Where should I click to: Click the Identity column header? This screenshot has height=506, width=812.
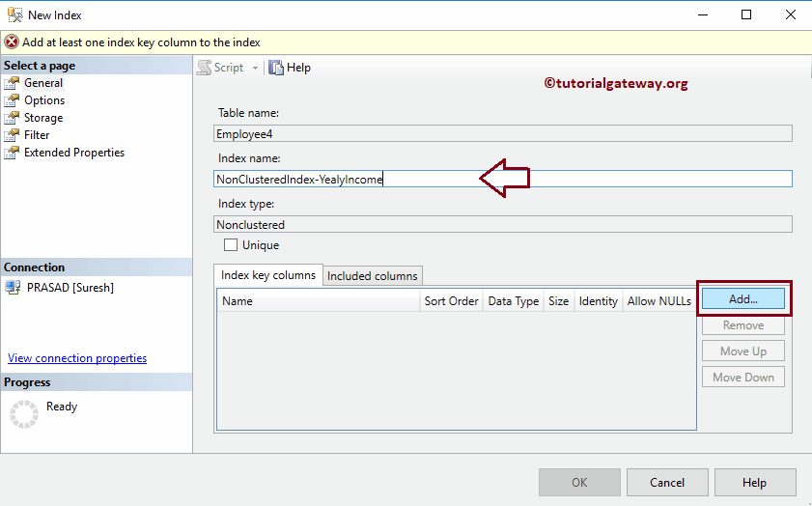coord(598,301)
